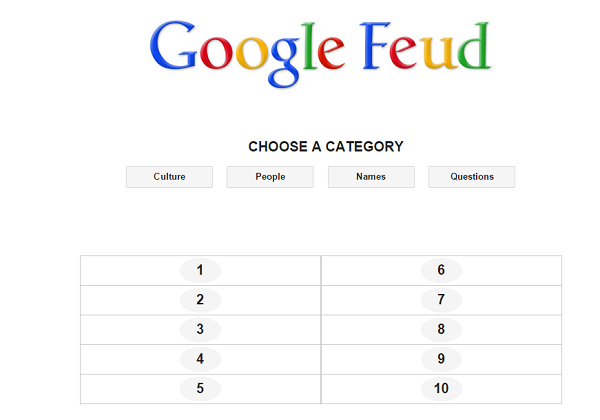Viewport: 600px width, 420px height.
Task: Click answer slot number 1
Action: (200, 270)
